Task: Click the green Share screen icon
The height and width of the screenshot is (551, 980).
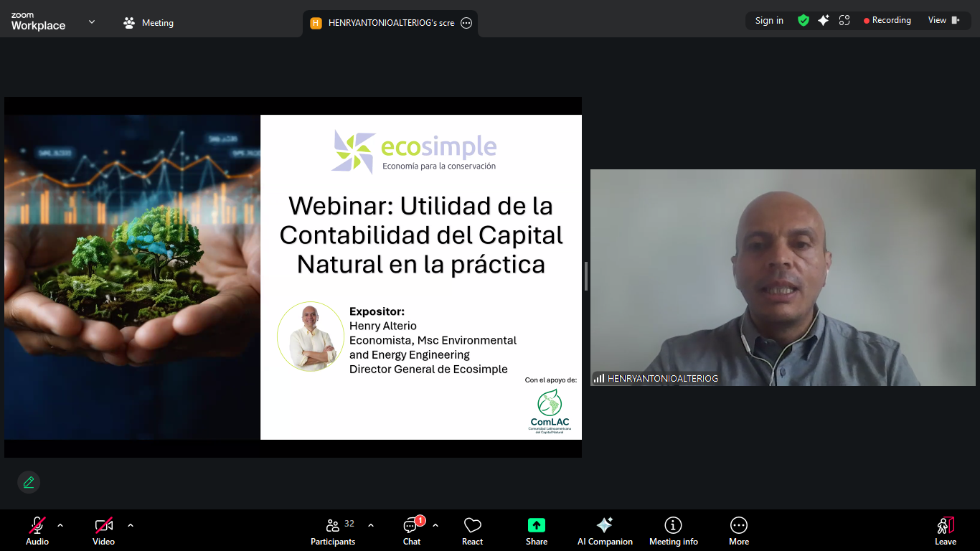Action: pyautogui.click(x=536, y=525)
